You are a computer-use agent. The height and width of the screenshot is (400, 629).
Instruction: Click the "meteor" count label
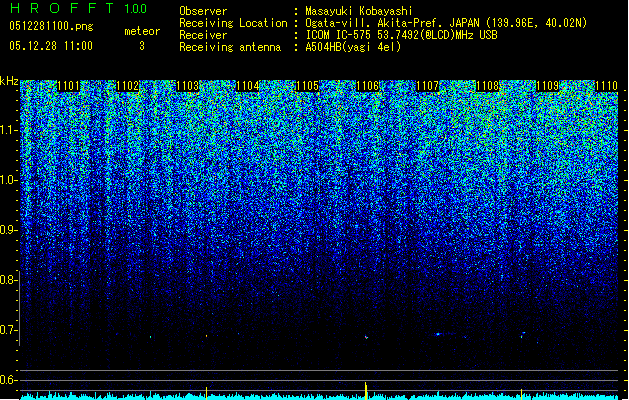click(142, 31)
